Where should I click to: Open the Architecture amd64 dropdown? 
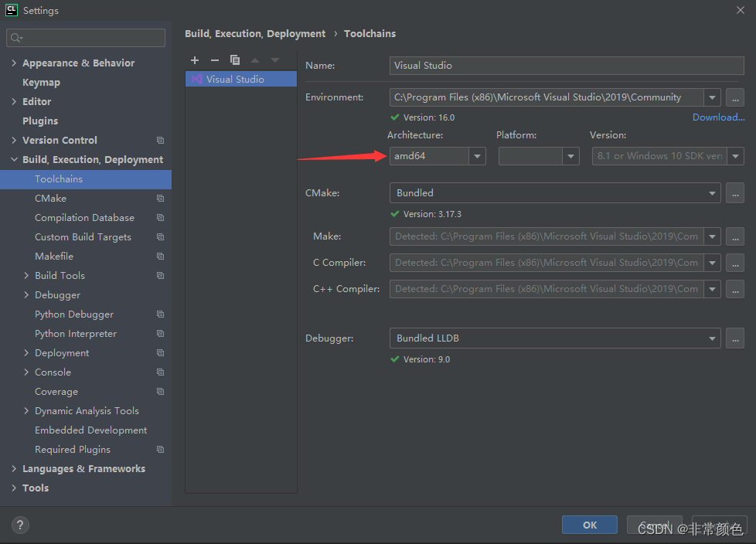coord(477,156)
